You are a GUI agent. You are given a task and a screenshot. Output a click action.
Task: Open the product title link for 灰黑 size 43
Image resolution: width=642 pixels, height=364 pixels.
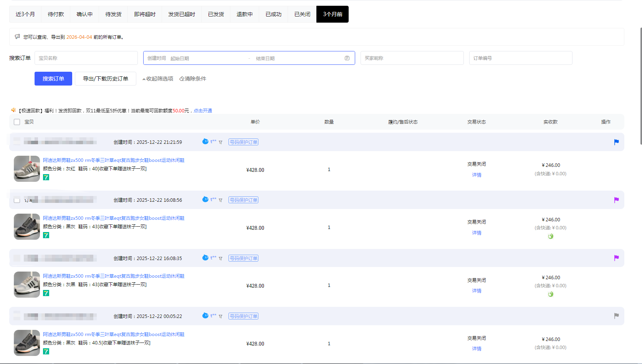(114, 276)
